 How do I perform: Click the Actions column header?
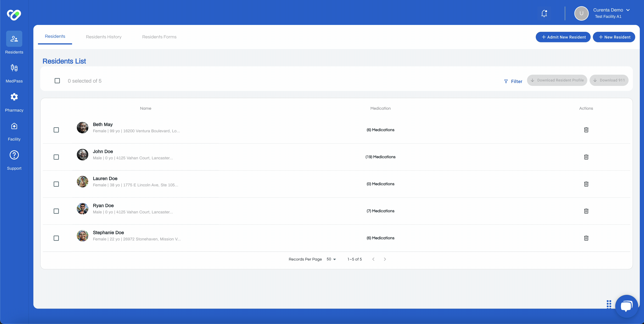click(x=586, y=108)
